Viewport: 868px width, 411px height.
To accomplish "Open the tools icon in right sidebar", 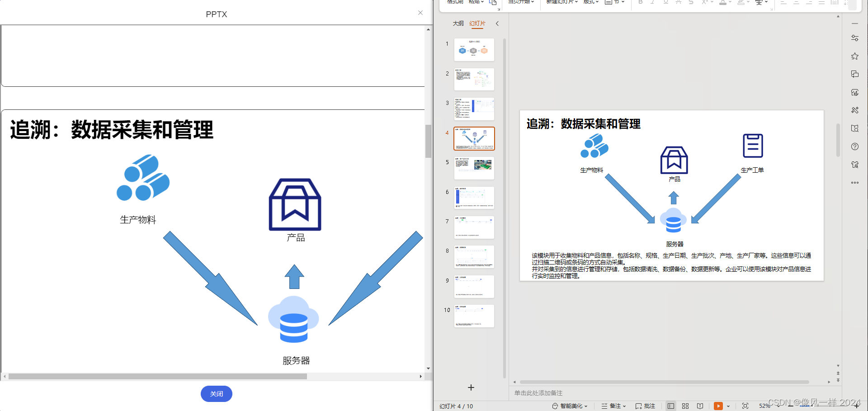I will click(855, 110).
